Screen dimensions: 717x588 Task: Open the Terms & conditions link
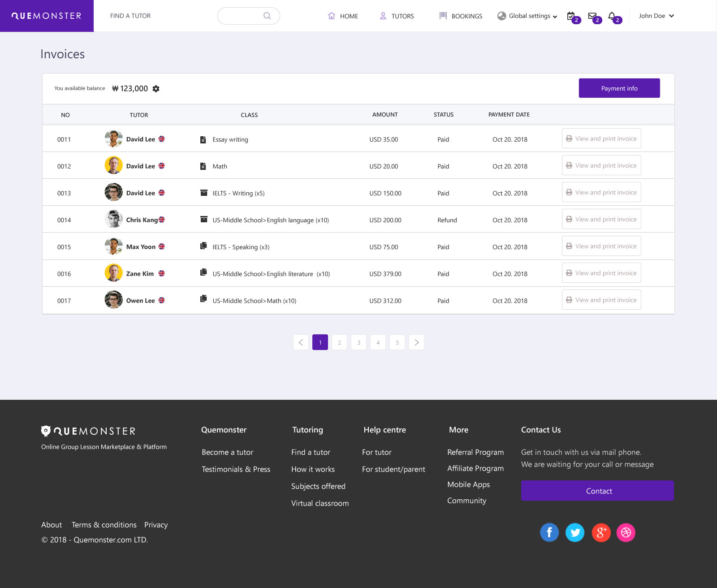(104, 525)
